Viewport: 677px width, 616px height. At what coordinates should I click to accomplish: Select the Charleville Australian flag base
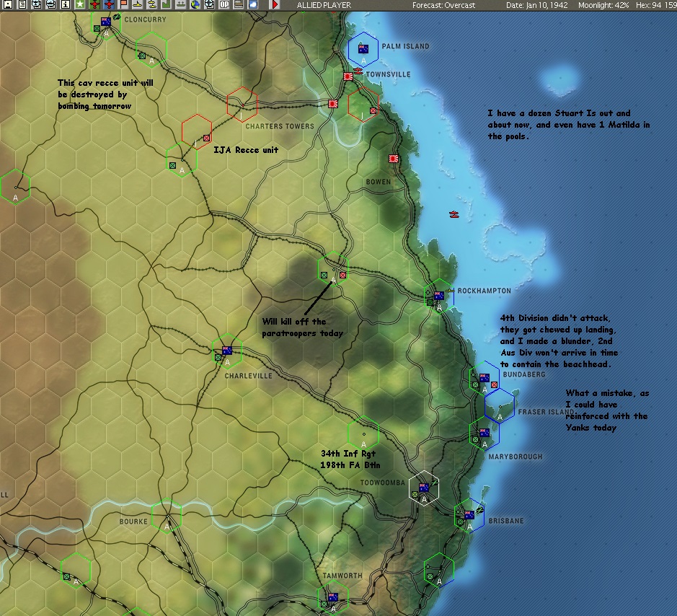[x=227, y=351]
